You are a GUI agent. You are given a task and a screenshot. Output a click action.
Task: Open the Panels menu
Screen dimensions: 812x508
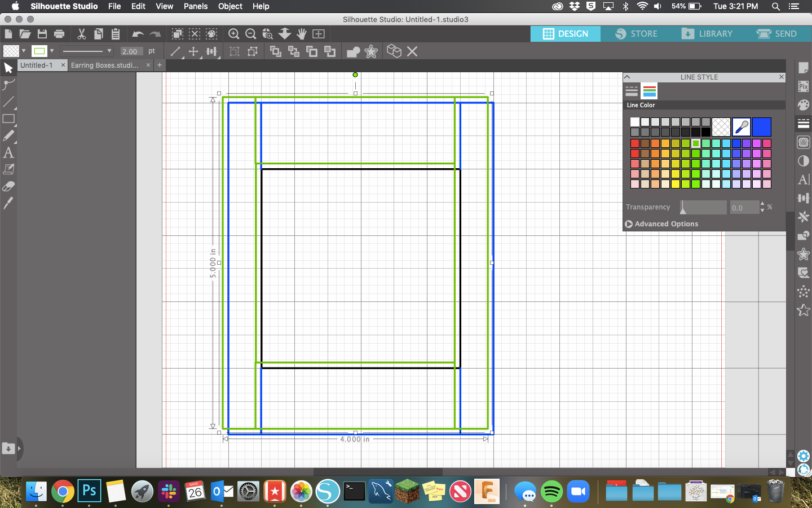click(196, 6)
